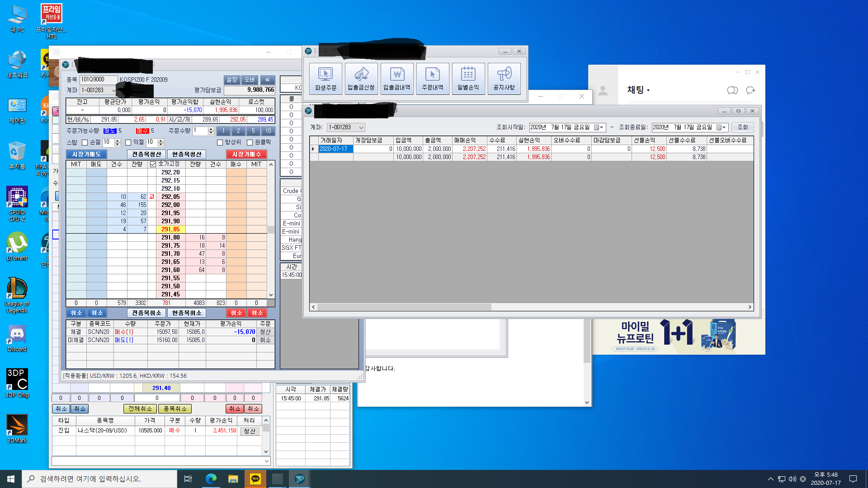The height and width of the screenshot is (488, 868).
Task: Click the 조회 query button
Action: pos(742,127)
